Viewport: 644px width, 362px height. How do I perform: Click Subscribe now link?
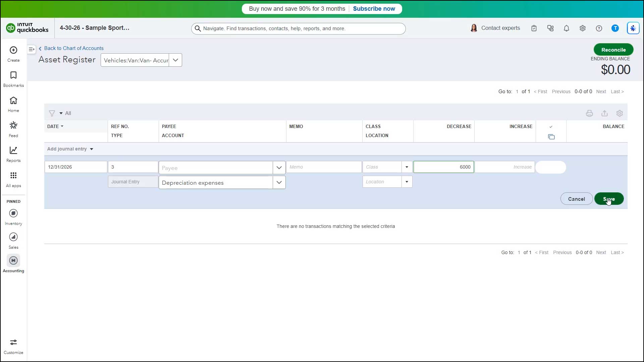click(374, 9)
